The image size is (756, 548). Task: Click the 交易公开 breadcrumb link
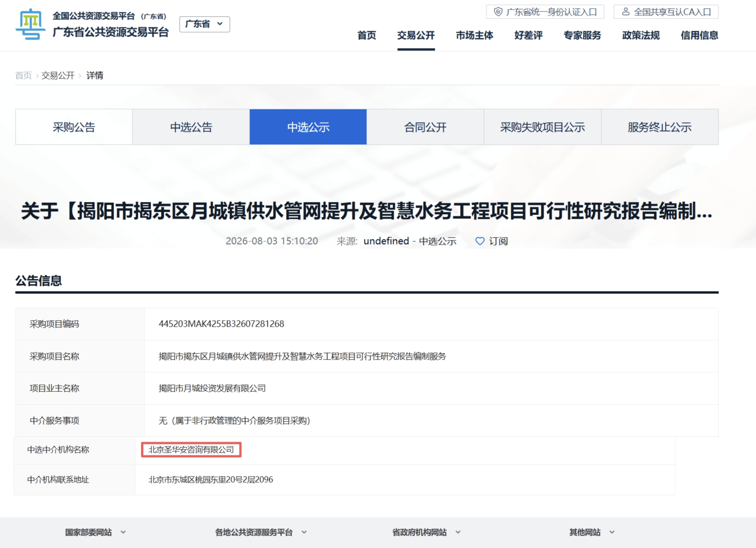(58, 75)
